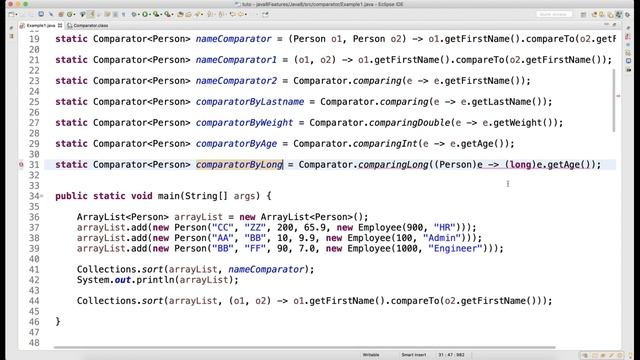Close the Example1.java editor tab
Image resolution: width=640 pixels, height=360 pixels.
click(x=60, y=25)
